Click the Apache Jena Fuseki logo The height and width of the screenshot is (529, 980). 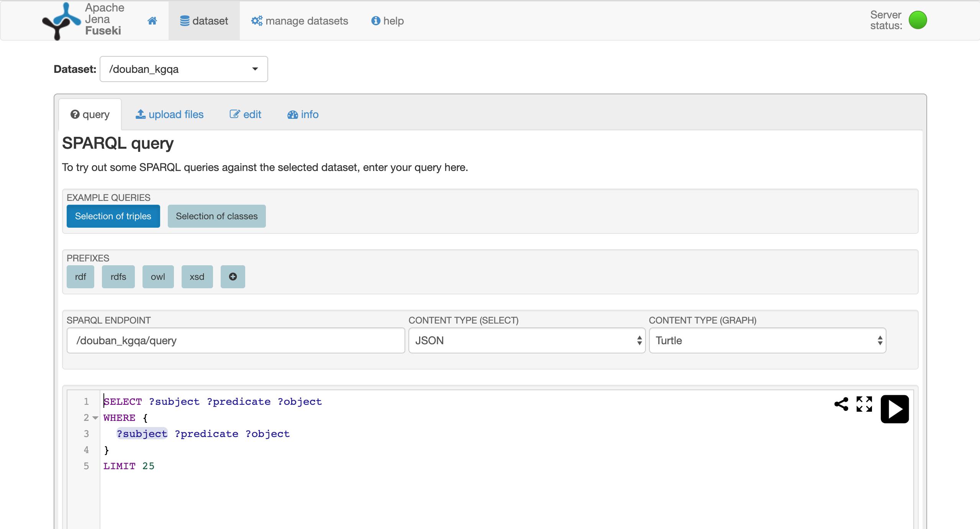61,21
